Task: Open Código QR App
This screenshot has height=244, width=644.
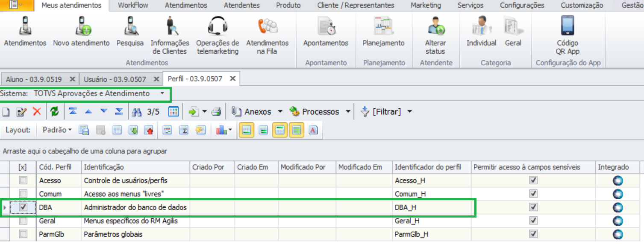Action: (568, 36)
